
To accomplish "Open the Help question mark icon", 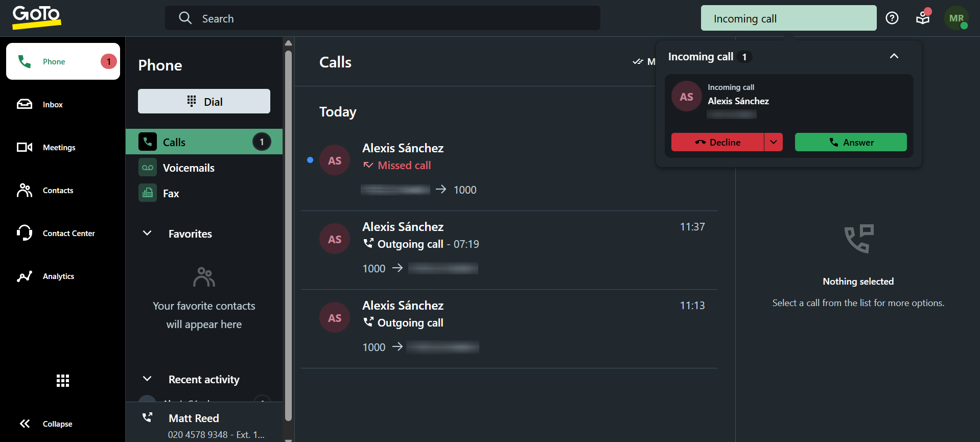I will point(892,18).
